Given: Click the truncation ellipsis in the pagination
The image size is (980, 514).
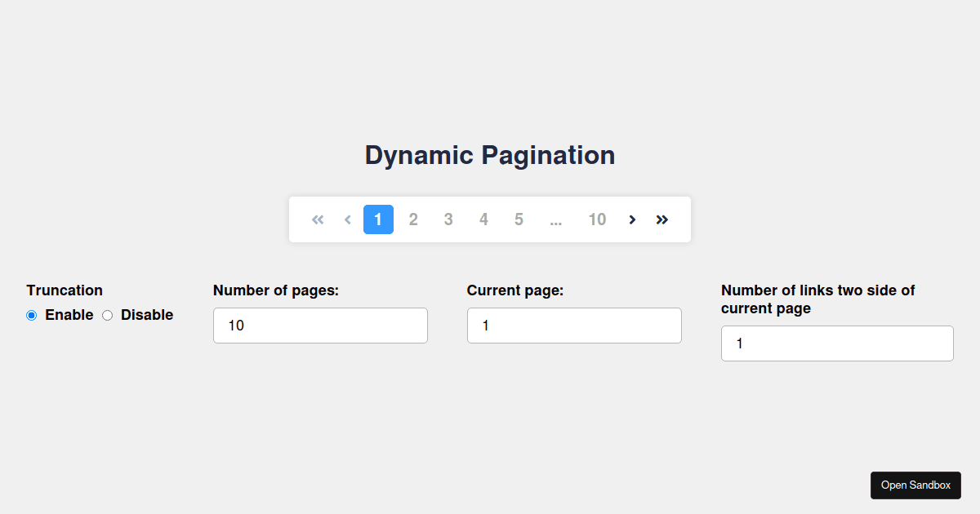Looking at the screenshot, I should [556, 219].
